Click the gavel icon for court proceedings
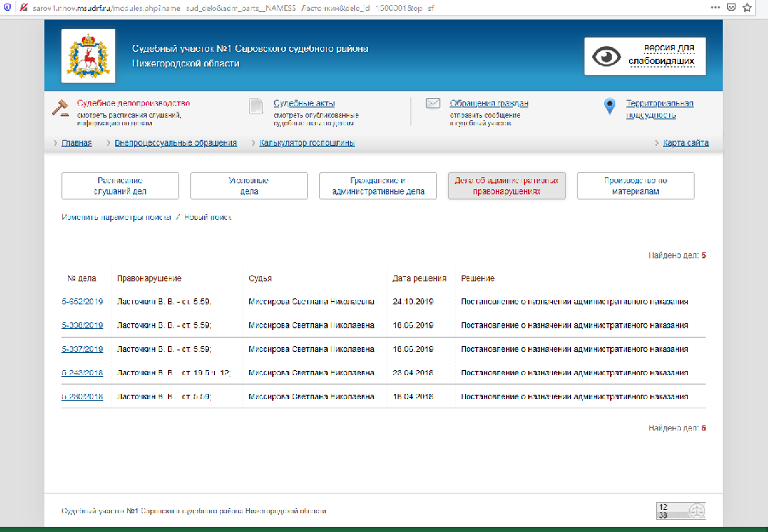 pyautogui.click(x=61, y=107)
